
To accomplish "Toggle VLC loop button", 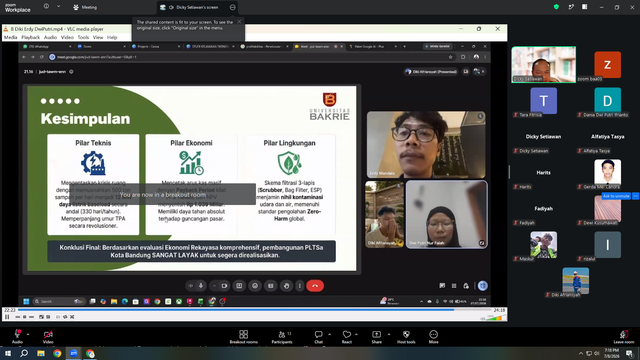I will point(64,317).
